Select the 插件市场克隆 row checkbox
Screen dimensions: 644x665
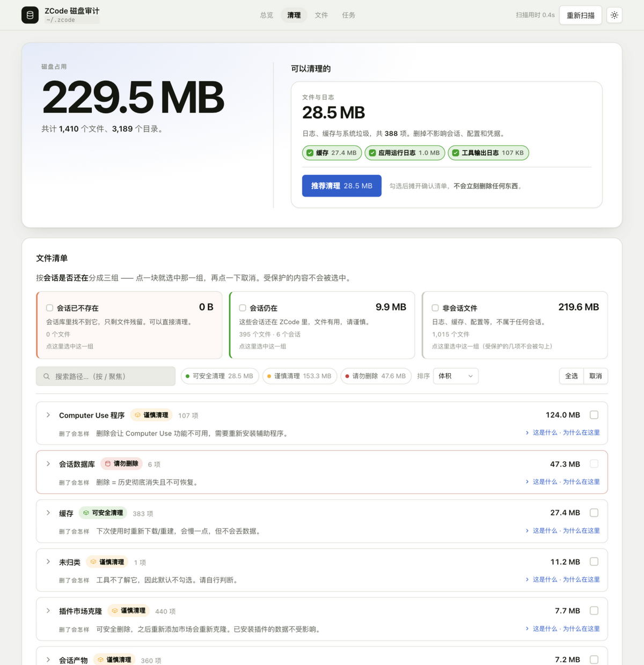point(594,610)
